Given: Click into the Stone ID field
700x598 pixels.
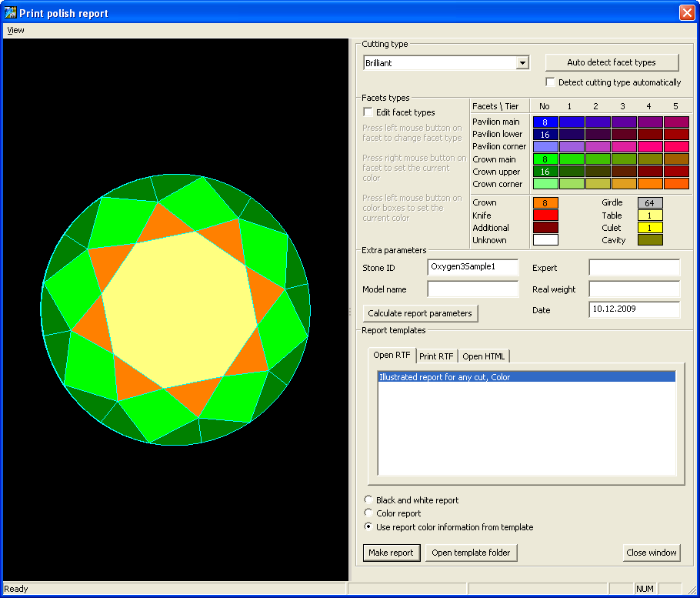Looking at the screenshot, I should [x=473, y=267].
